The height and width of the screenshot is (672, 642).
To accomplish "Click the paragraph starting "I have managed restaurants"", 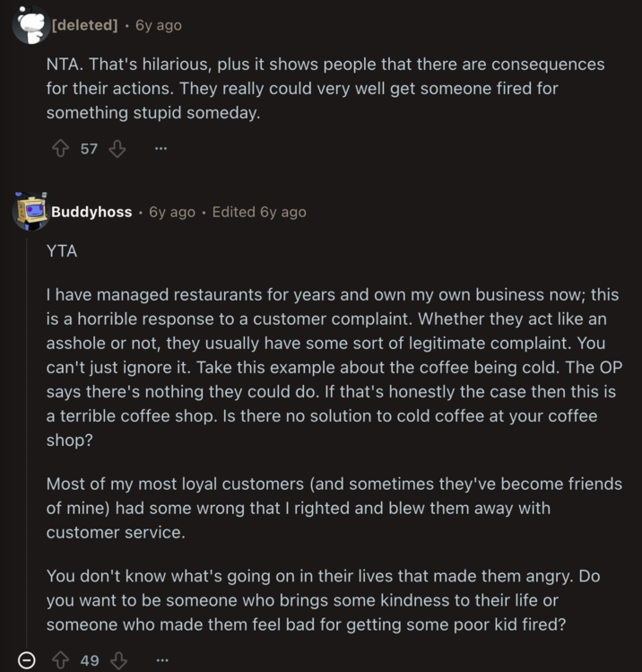I will 333,368.
